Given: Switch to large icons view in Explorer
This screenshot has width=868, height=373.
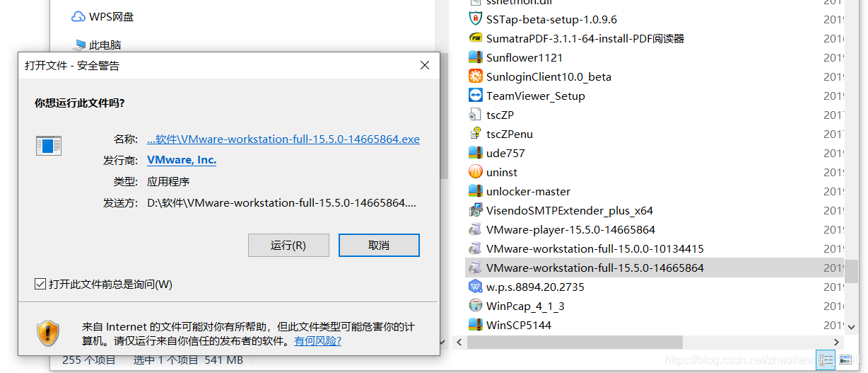Looking at the screenshot, I should tap(845, 360).
